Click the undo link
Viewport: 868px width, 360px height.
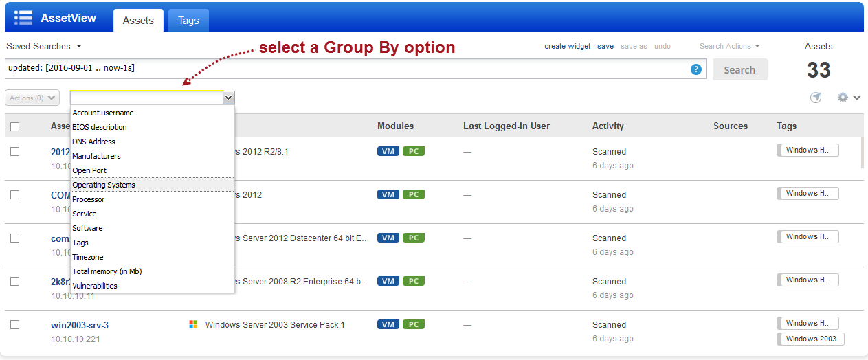663,46
